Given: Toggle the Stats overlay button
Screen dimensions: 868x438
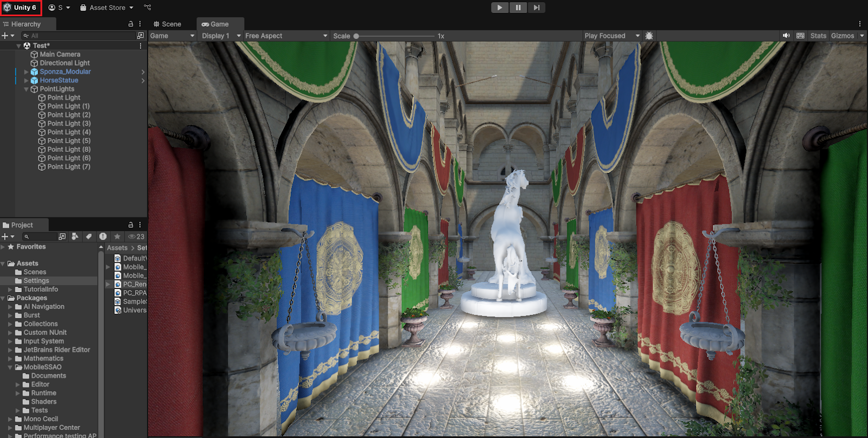Looking at the screenshot, I should coord(818,36).
